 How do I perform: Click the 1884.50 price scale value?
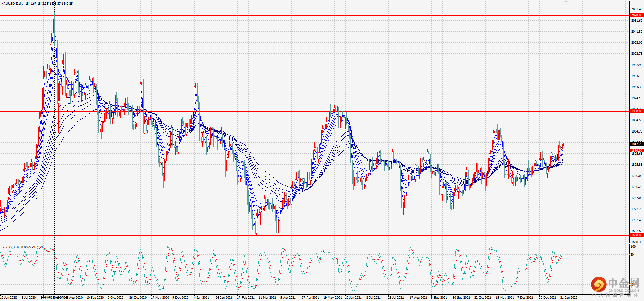637,120
